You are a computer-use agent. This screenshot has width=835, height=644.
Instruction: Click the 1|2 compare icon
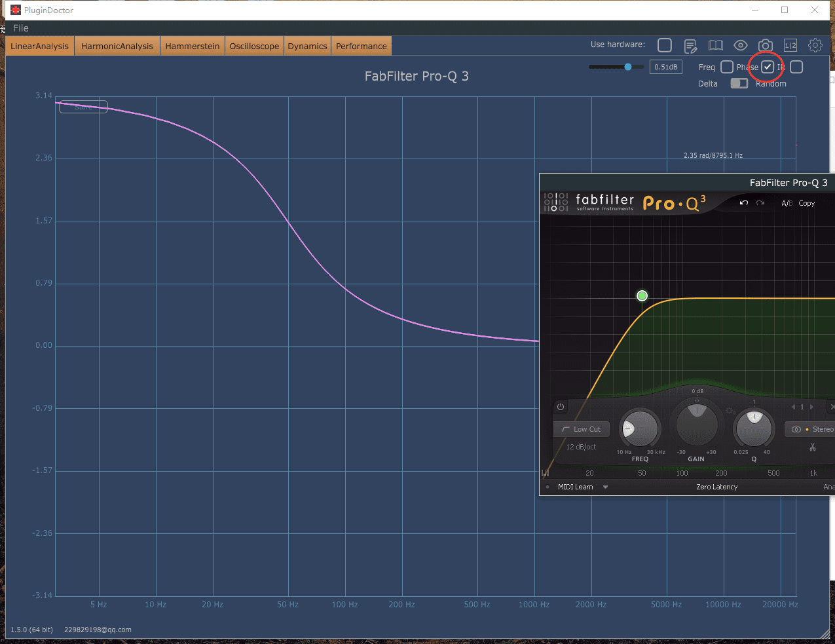[x=790, y=45]
